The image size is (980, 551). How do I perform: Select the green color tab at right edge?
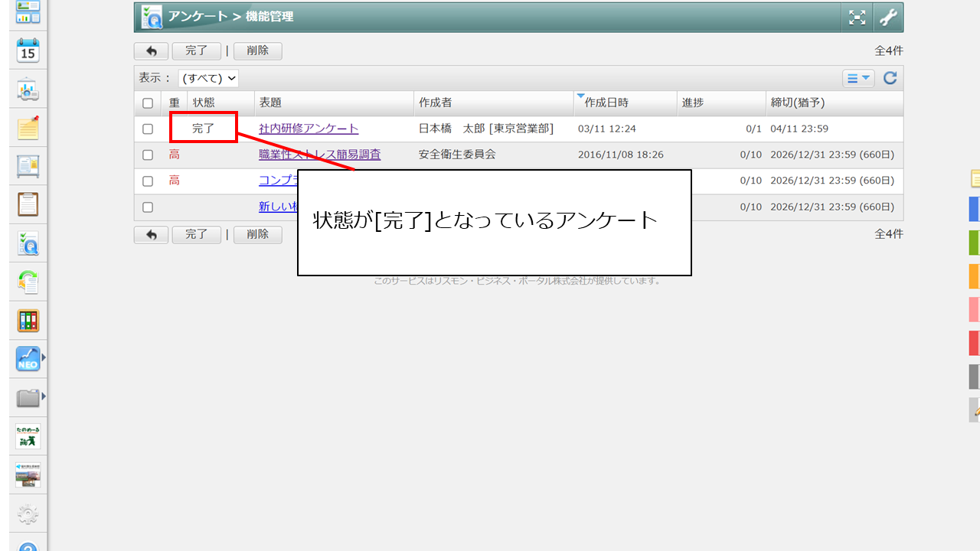(x=974, y=243)
